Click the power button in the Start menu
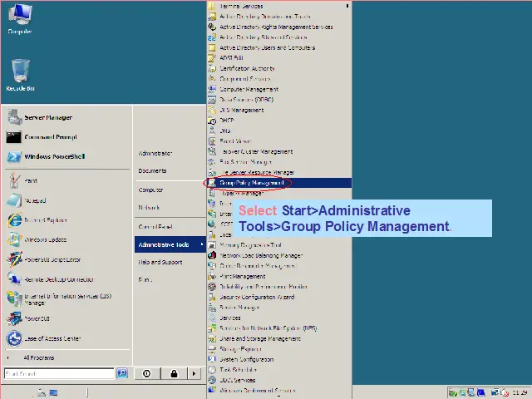Viewport: 532px width, 399px height. pyautogui.click(x=147, y=373)
